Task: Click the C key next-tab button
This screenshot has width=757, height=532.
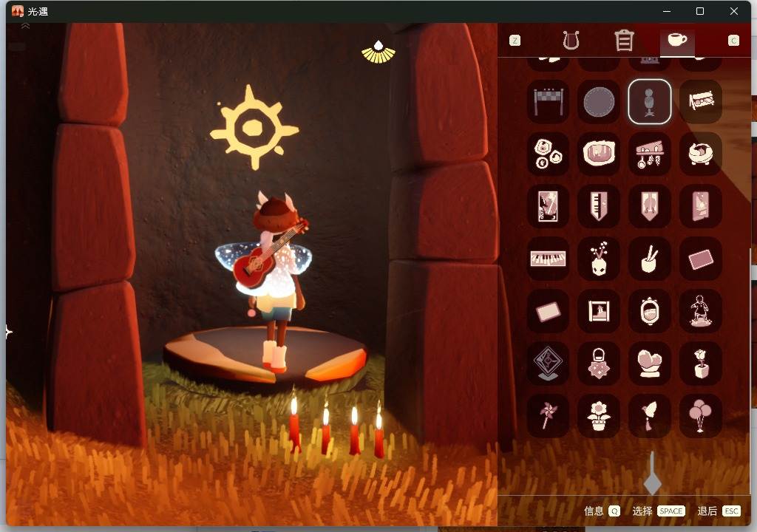Action: 733,41
